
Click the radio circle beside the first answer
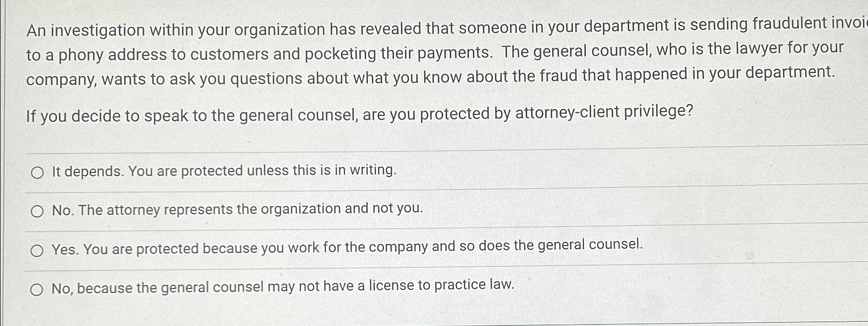click(37, 173)
